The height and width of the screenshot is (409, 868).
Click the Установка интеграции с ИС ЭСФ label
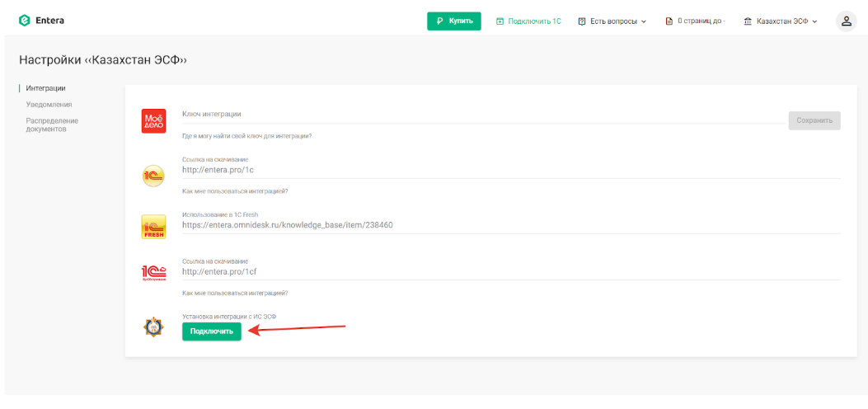[x=228, y=316]
